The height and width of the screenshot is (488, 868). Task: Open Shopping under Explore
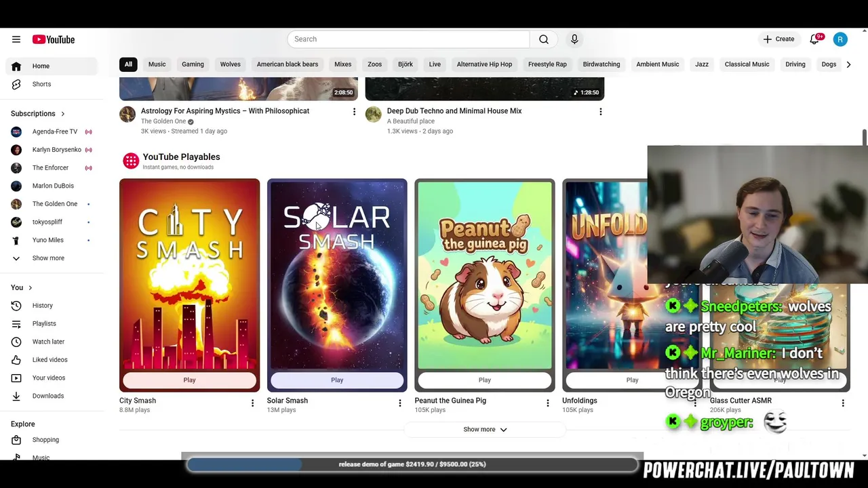pos(52,440)
